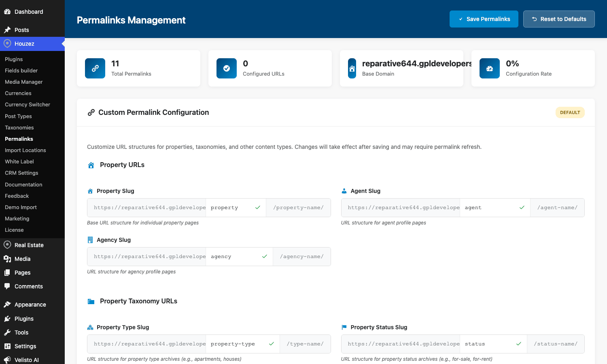Click the icon next to Property Type Slug
The width and height of the screenshot is (607, 364).
pyautogui.click(x=90, y=327)
